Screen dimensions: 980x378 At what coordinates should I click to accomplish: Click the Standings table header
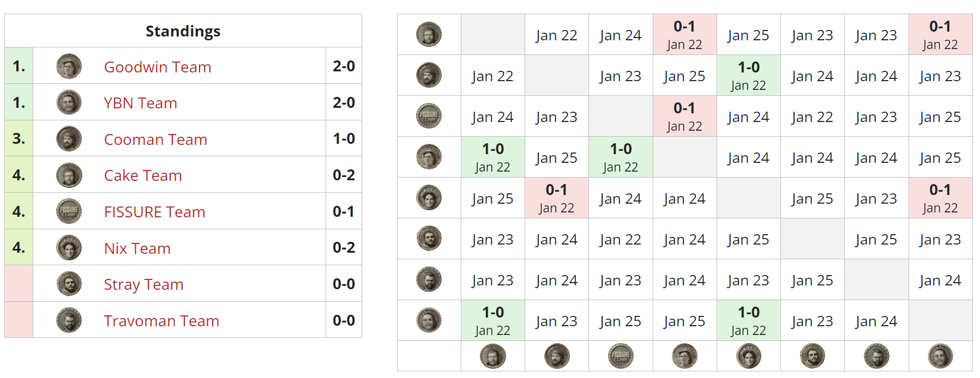point(183,31)
